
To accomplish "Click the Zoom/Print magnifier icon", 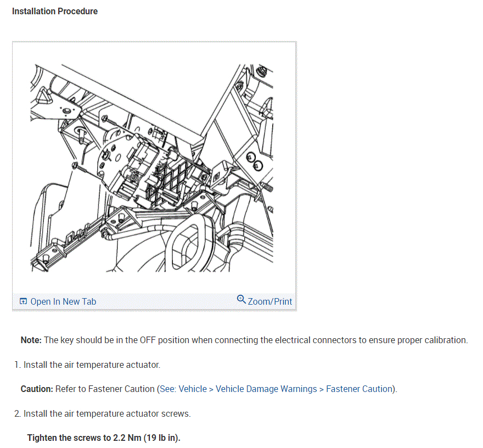I will [241, 299].
